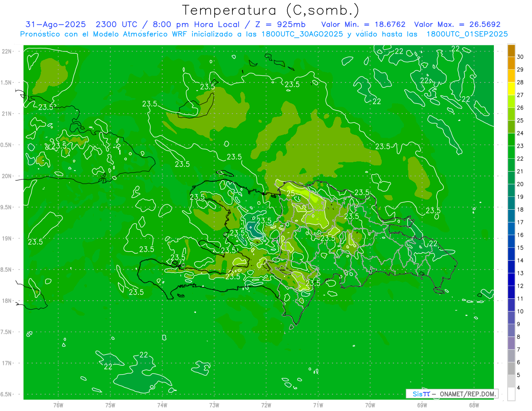The width and height of the screenshot is (532, 411).
Task: Click 'Valor Max. = 26.5692' value
Action: (x=457, y=24)
